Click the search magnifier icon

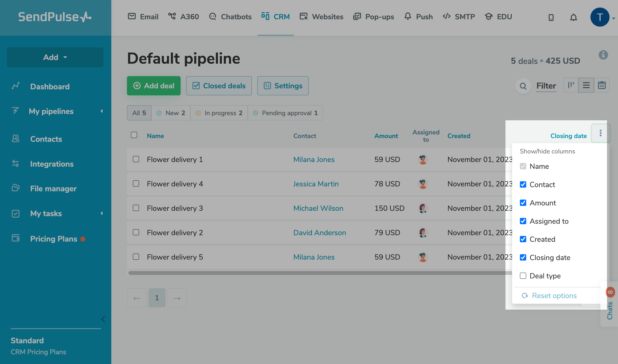[523, 86]
